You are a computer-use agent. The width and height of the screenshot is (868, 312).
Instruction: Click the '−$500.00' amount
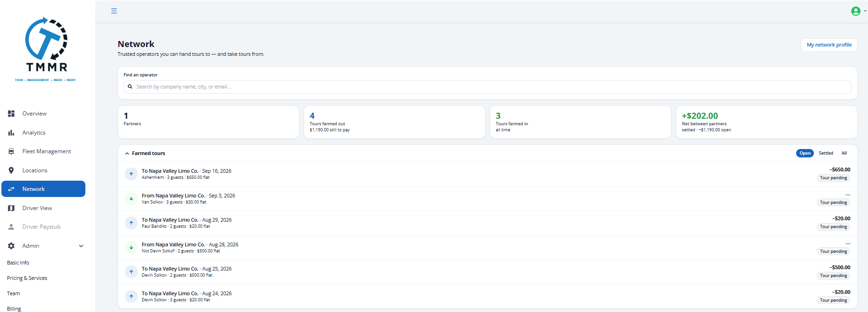coord(840,267)
